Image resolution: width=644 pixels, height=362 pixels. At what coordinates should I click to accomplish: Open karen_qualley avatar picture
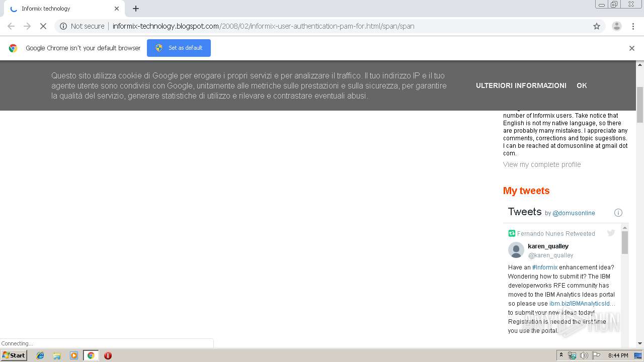516,250
